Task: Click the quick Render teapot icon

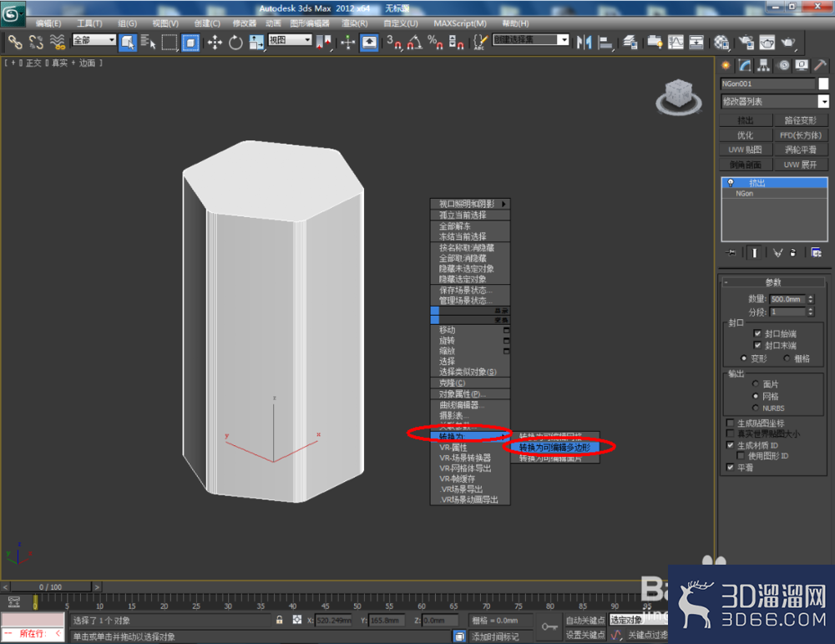Action: [788, 42]
